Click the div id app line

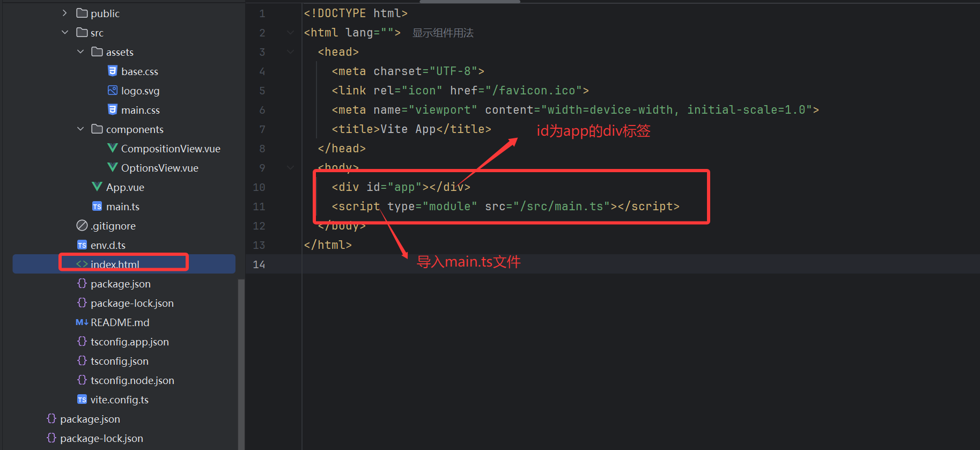click(x=401, y=187)
